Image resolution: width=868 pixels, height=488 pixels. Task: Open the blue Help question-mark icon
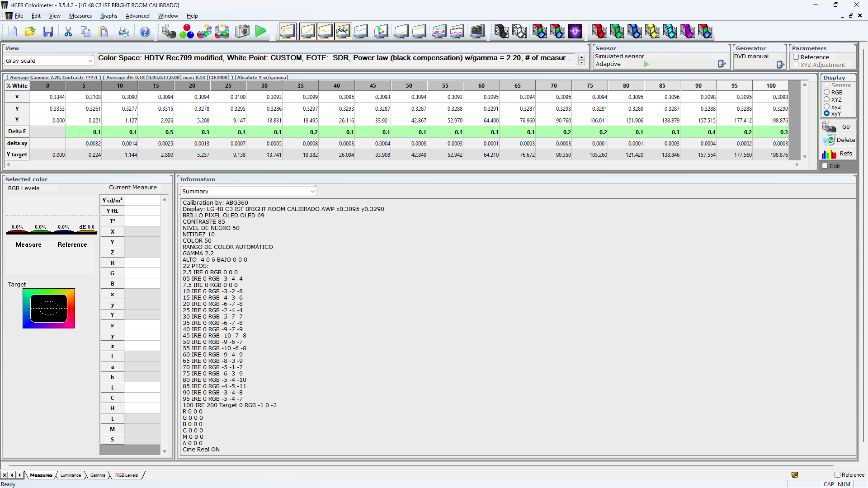[145, 32]
